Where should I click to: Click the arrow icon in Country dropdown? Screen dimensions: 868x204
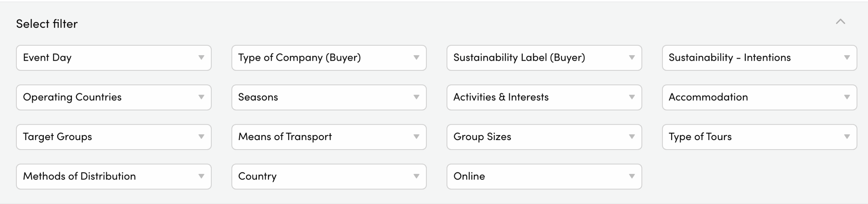416,176
